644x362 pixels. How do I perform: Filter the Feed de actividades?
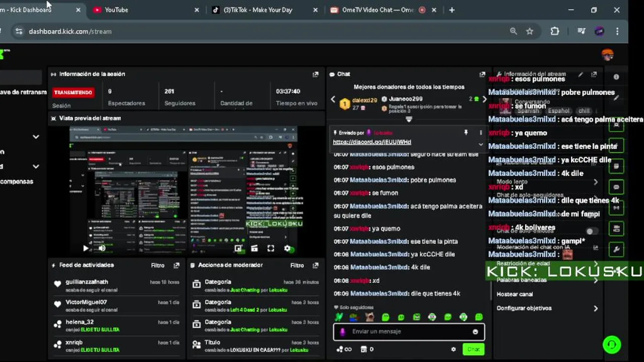click(x=157, y=265)
